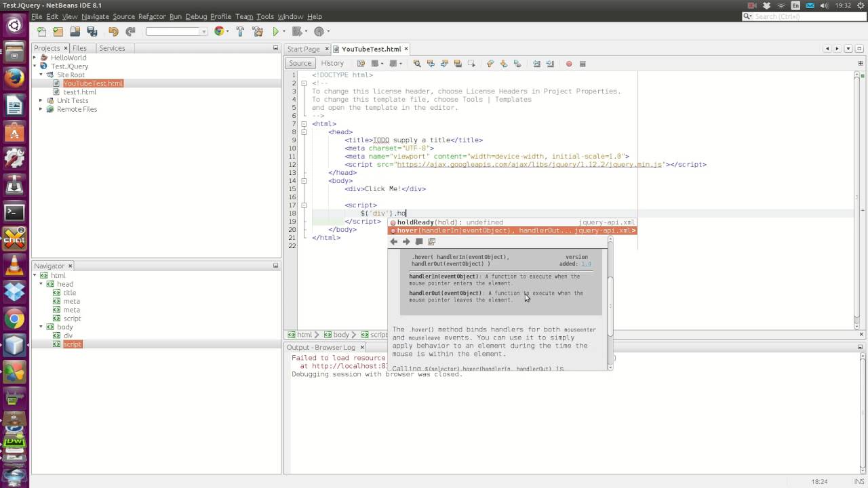868x488 pixels.
Task: Open the Navigate menu
Action: [95, 16]
